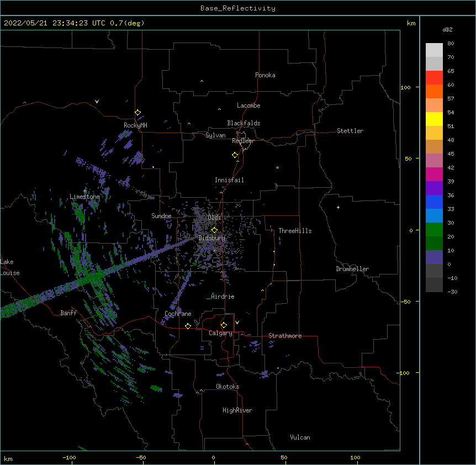Click the yellow marker between Olds and Didsbury
The width and height of the screenshot is (476, 465).
click(x=214, y=230)
